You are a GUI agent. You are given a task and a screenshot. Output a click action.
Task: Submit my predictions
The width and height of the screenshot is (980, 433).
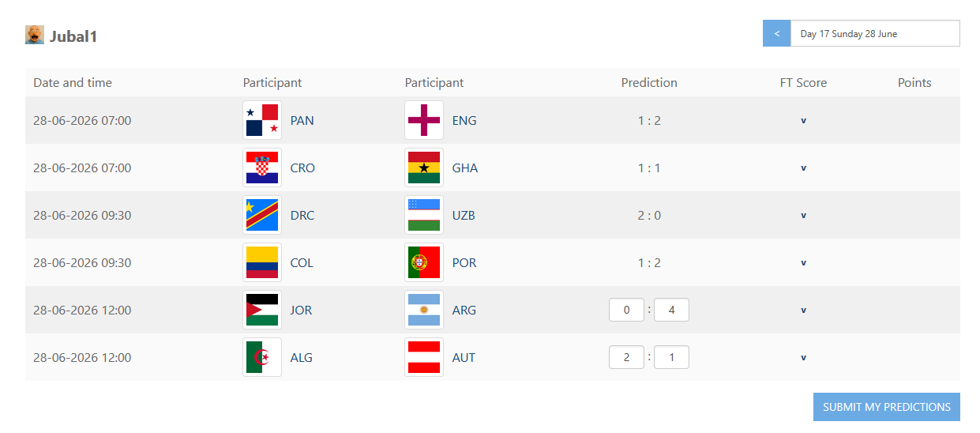click(x=887, y=407)
